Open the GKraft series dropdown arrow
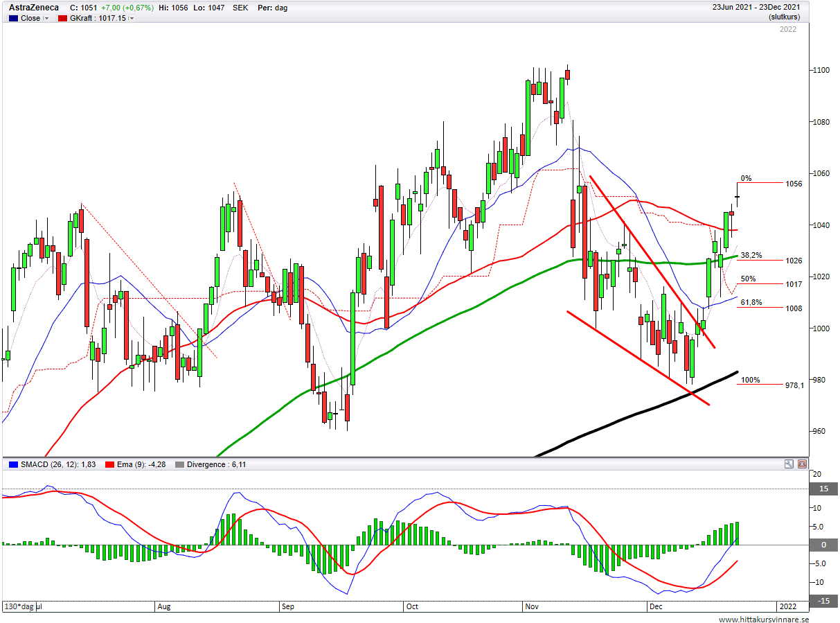The height and width of the screenshot is (623, 840). [x=132, y=19]
